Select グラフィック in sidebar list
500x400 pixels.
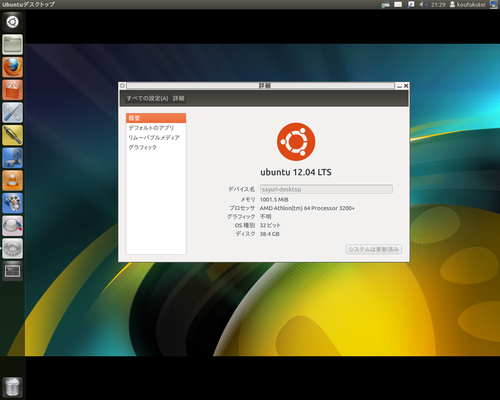156,147
